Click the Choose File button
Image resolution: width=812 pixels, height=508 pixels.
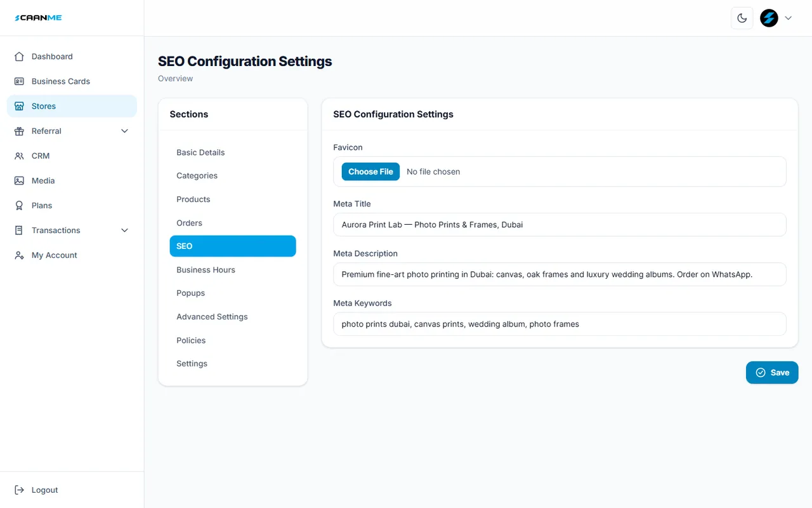click(370, 171)
